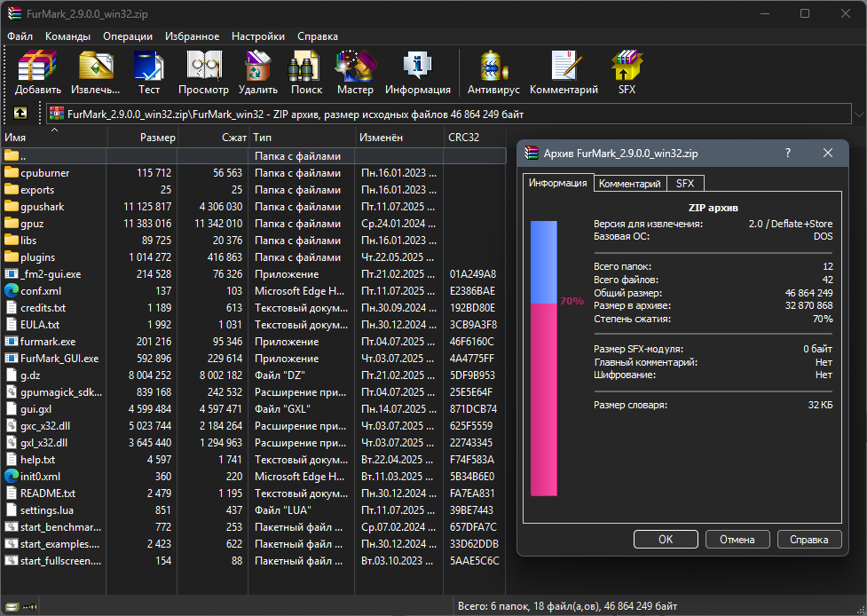Click the OK button

point(666,539)
